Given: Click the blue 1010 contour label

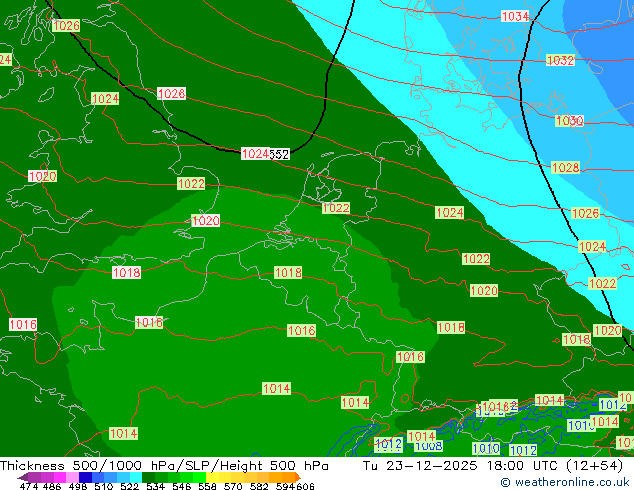Looking at the screenshot, I should pos(486,448).
